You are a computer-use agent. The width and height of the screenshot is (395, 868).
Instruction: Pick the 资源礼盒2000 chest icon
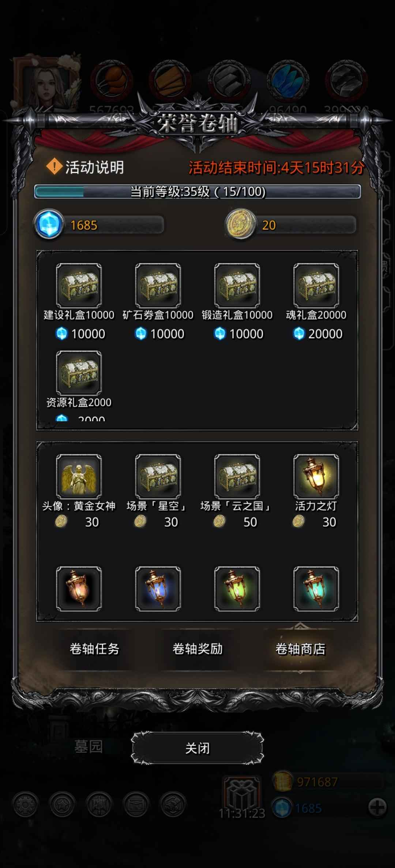pyautogui.click(x=79, y=373)
